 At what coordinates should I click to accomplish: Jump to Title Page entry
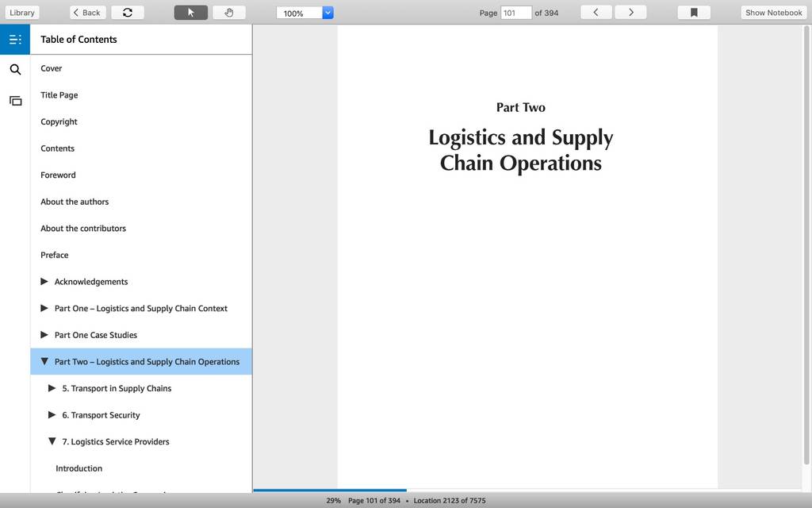[59, 95]
